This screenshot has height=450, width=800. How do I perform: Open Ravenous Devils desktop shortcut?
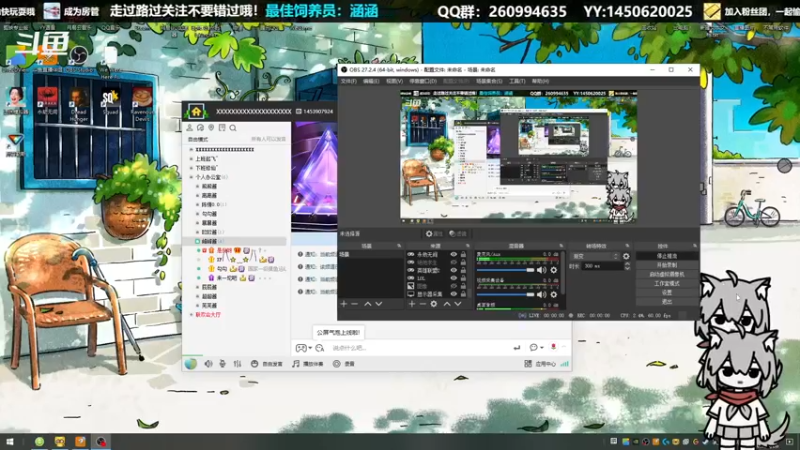click(142, 105)
